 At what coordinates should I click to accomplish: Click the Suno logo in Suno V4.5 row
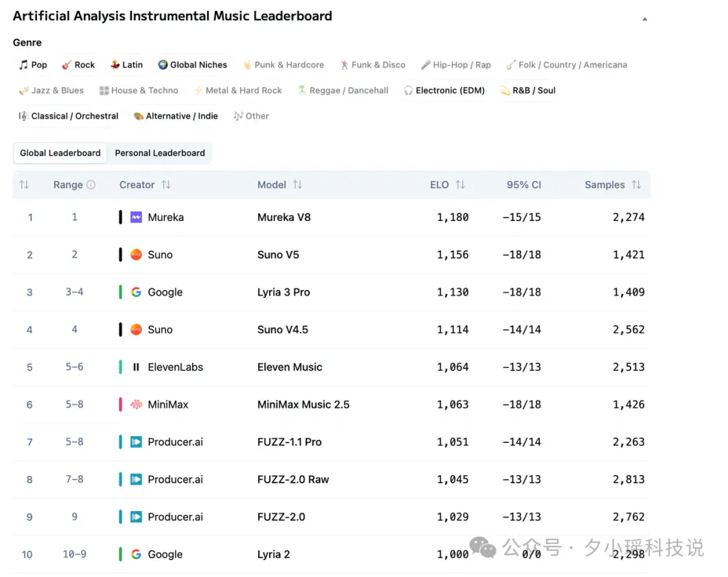coord(136,330)
